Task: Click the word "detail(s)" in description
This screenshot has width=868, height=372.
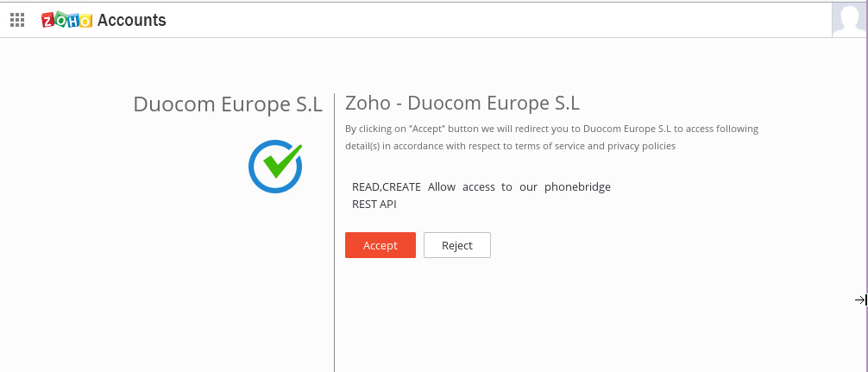Action: [362, 146]
